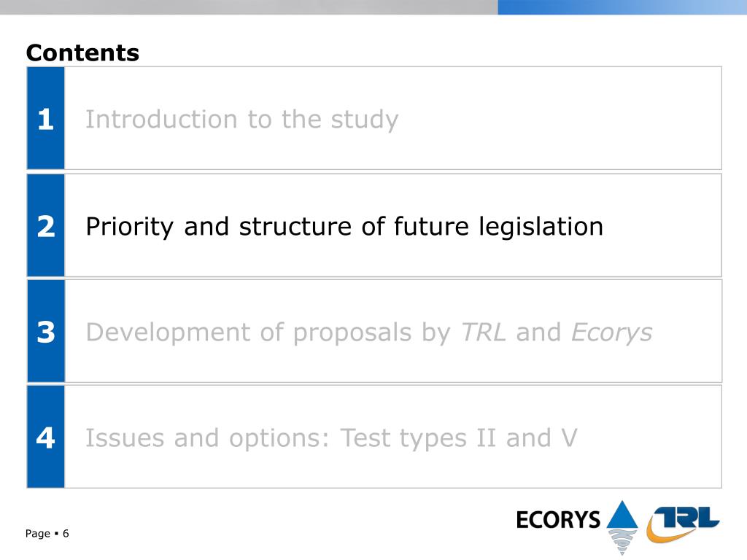The width and height of the screenshot is (747, 560).
Task: Select blue number 4 block
Action: [x=46, y=437]
